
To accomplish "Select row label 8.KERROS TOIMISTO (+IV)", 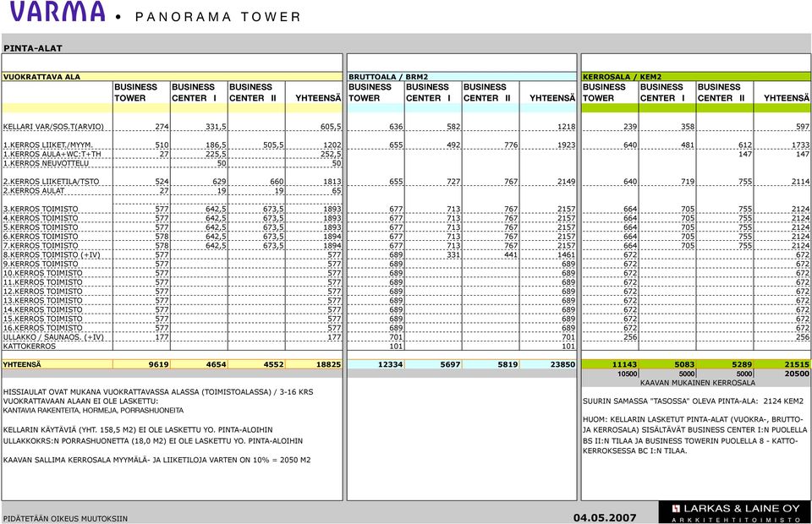I will click(52, 255).
